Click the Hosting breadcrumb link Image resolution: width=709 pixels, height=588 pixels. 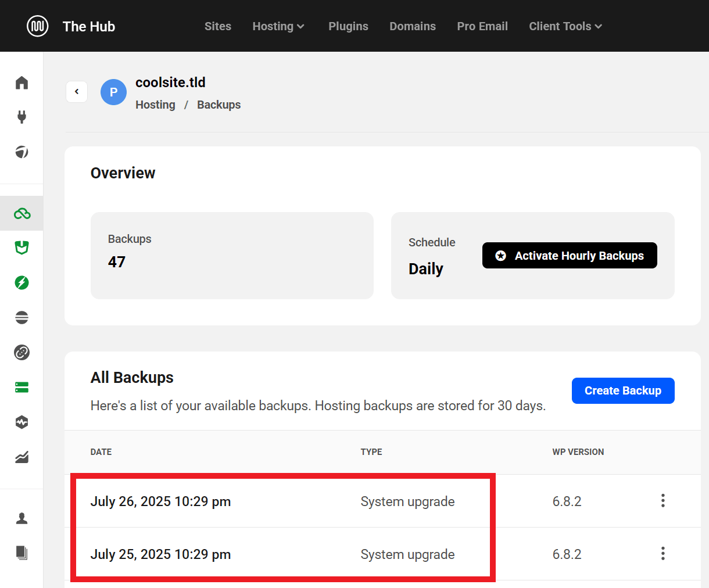click(x=155, y=105)
